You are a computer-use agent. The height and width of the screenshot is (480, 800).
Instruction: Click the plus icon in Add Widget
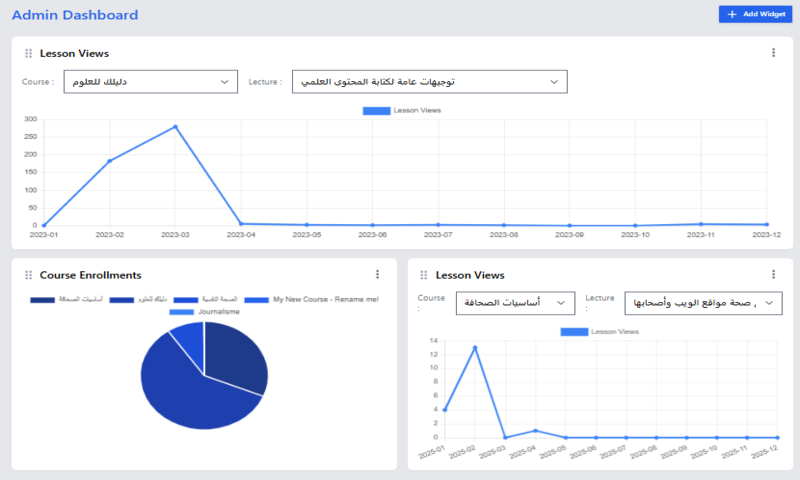point(732,14)
